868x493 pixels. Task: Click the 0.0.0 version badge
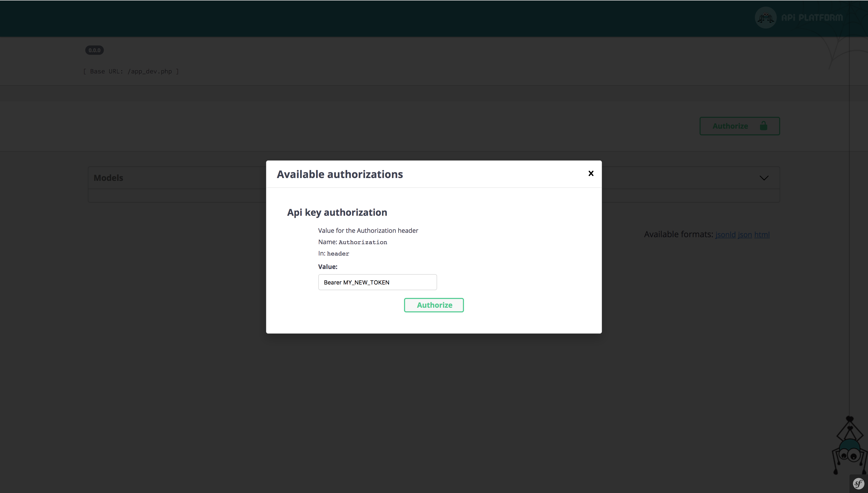[x=95, y=50]
